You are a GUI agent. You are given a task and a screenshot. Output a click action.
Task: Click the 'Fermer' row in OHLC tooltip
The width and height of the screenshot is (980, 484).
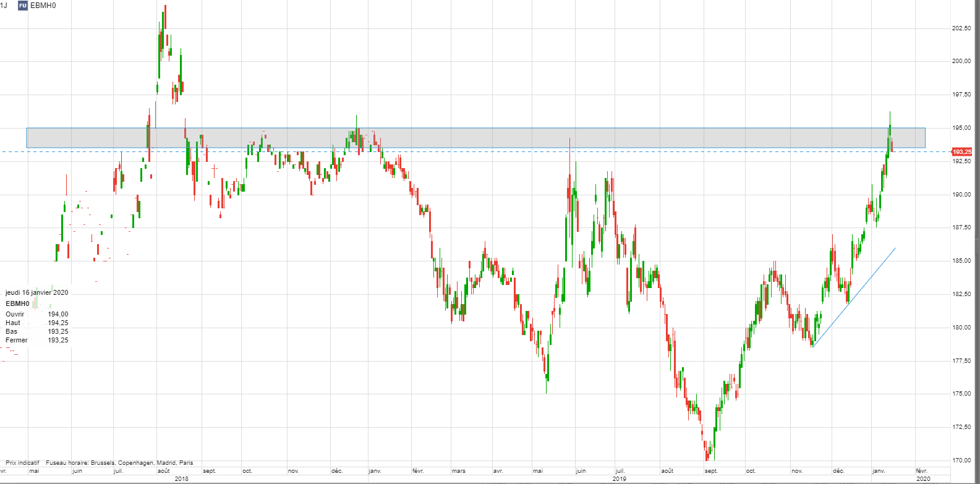tap(17, 340)
